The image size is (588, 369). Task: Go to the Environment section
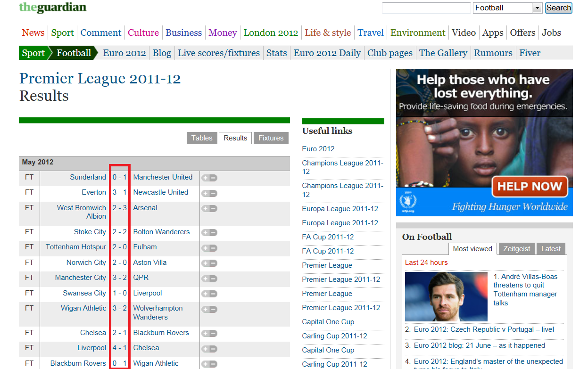[418, 33]
